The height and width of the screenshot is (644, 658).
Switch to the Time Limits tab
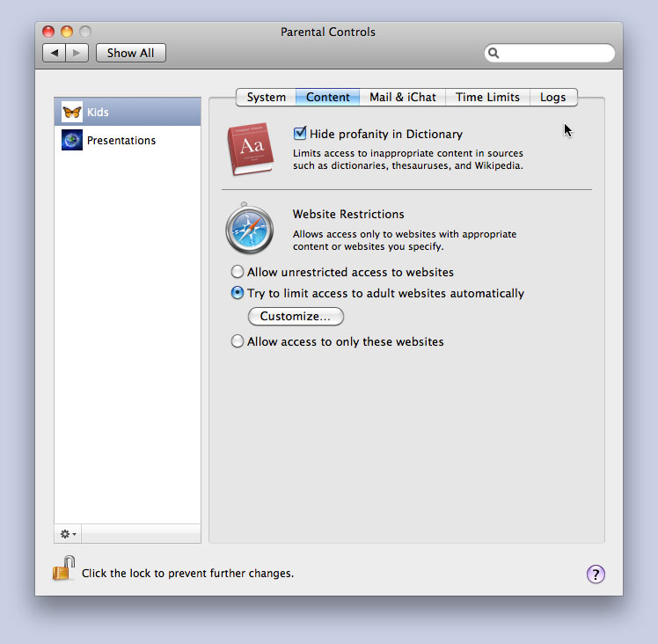487,97
